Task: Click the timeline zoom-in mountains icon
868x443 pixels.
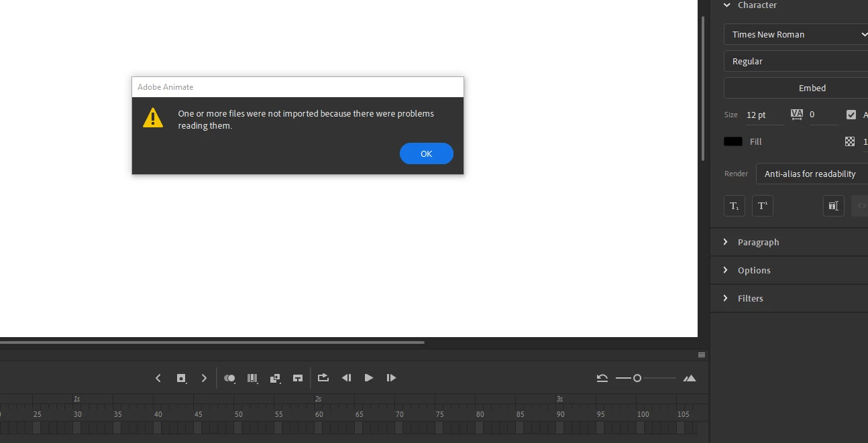Action: pos(690,378)
